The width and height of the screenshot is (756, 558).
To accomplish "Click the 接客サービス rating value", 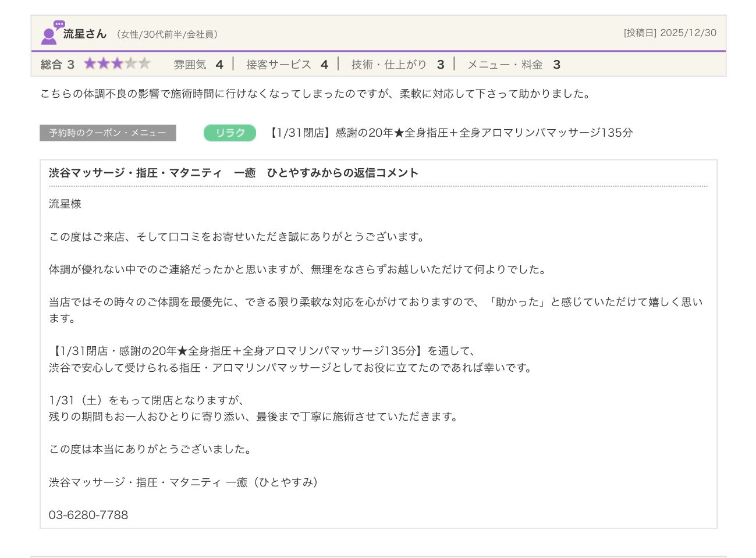I will point(324,65).
